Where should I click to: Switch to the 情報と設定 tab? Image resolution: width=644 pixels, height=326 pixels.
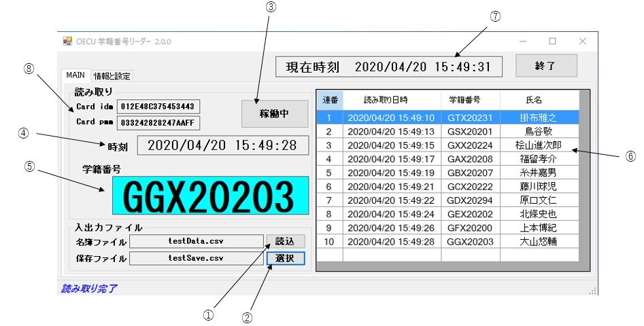click(112, 75)
